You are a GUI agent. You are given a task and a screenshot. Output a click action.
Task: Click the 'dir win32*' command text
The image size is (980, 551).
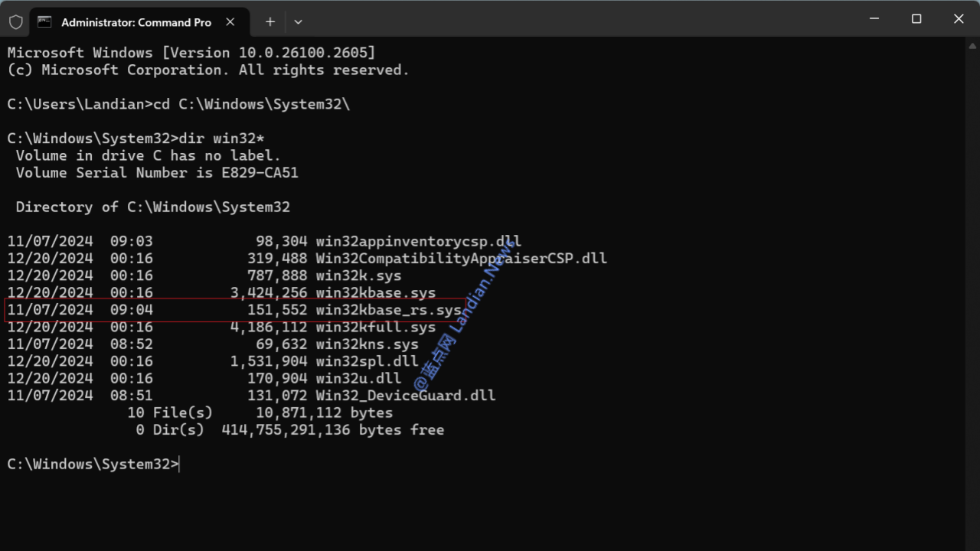pos(222,139)
